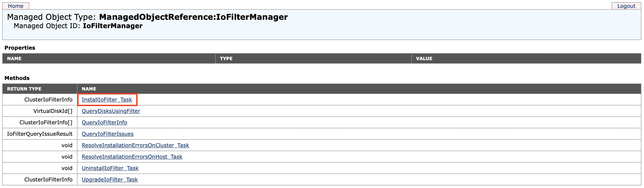Open the InstallIoFilter_Task method link
Image resolution: width=644 pixels, height=188 pixels.
pyautogui.click(x=107, y=100)
